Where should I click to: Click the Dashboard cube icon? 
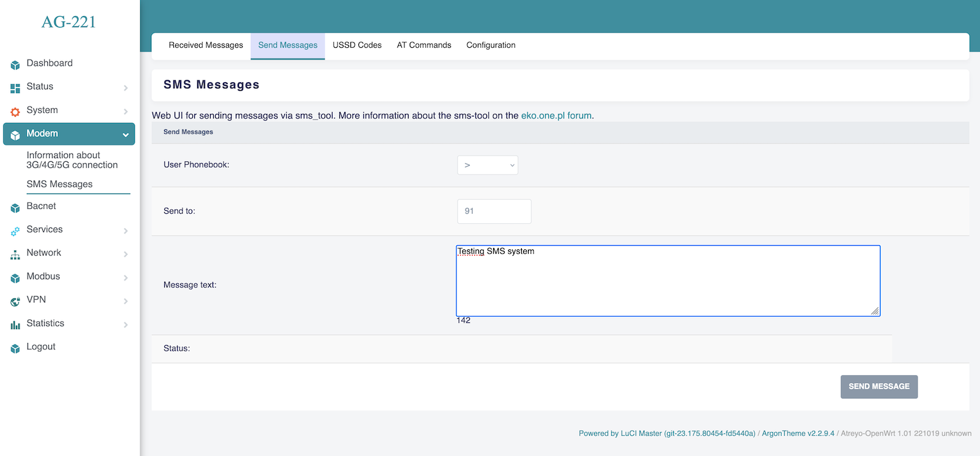pyautogui.click(x=15, y=64)
